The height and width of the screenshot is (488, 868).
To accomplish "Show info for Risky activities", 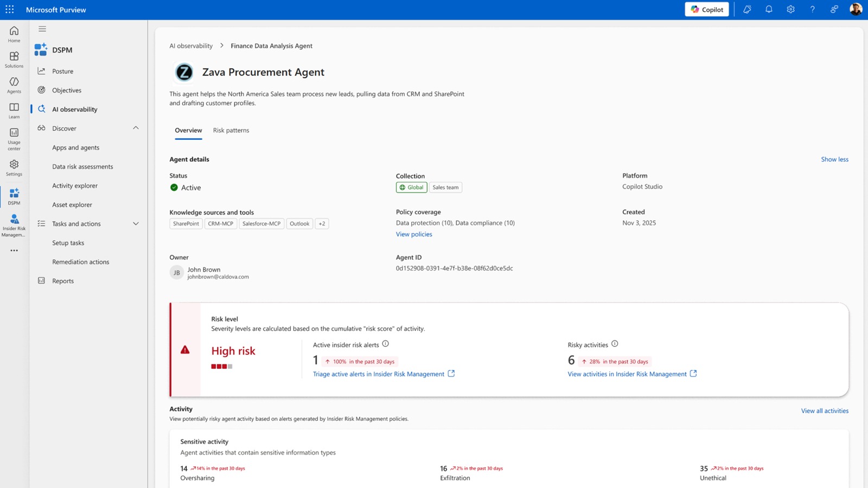I will click(615, 344).
